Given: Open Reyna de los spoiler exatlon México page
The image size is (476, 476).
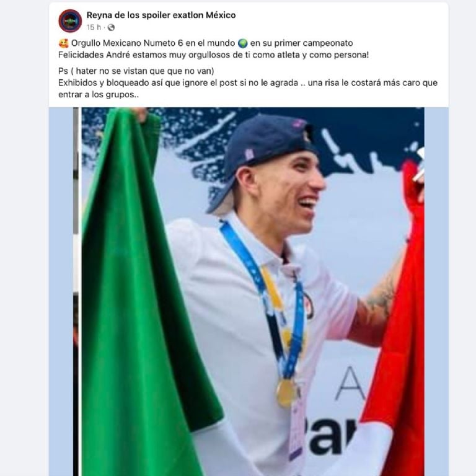Looking at the screenshot, I should (x=161, y=15).
